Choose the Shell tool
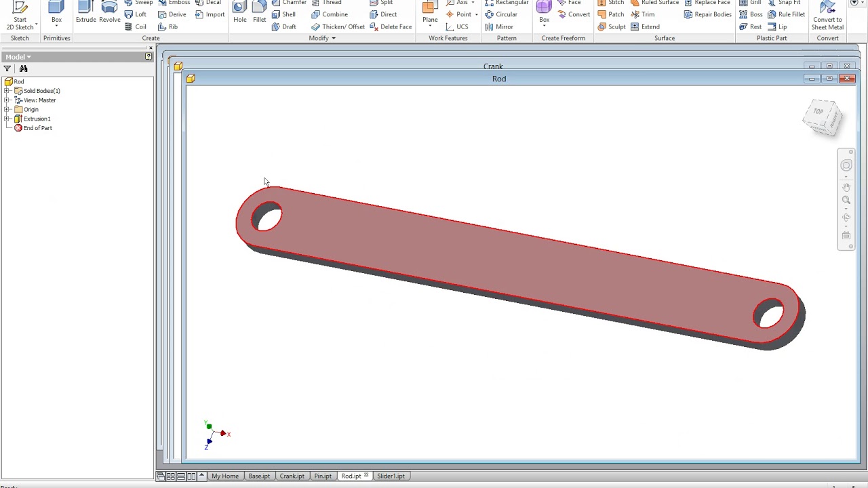The image size is (868, 488). click(284, 14)
